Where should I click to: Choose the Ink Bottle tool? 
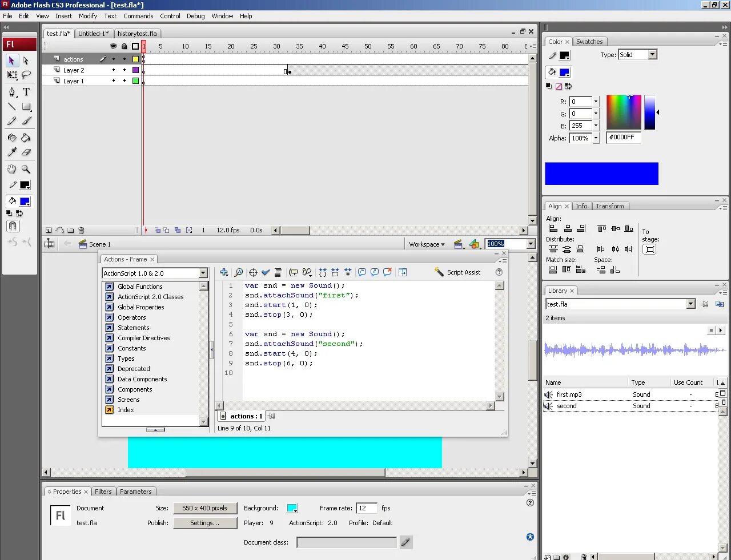pyautogui.click(x=11, y=138)
